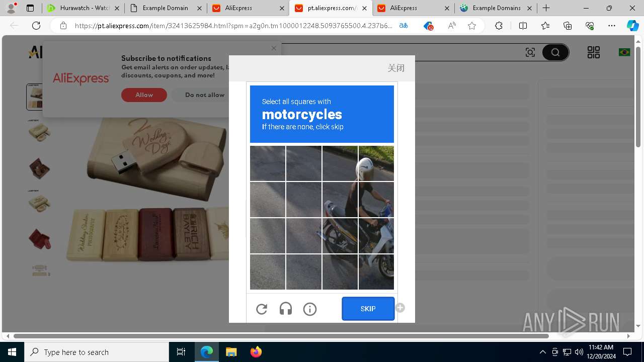Image resolution: width=644 pixels, height=362 pixels.
Task: Open Windows notification center
Action: [627, 352]
